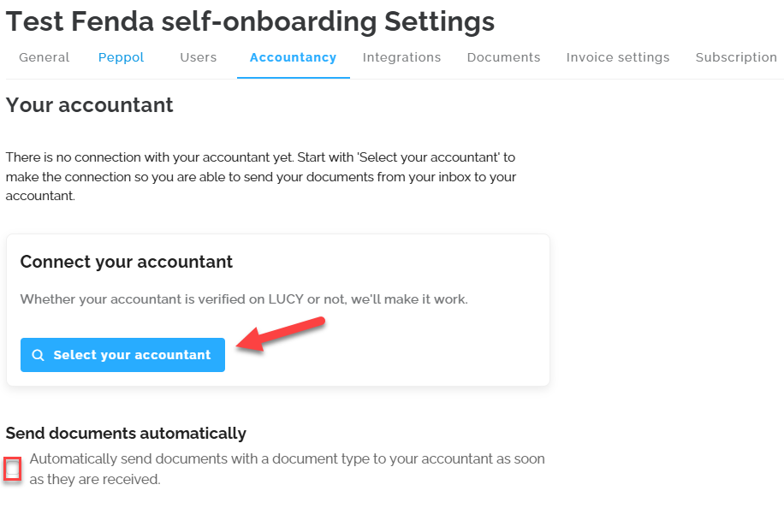View the Subscription tab

click(736, 57)
